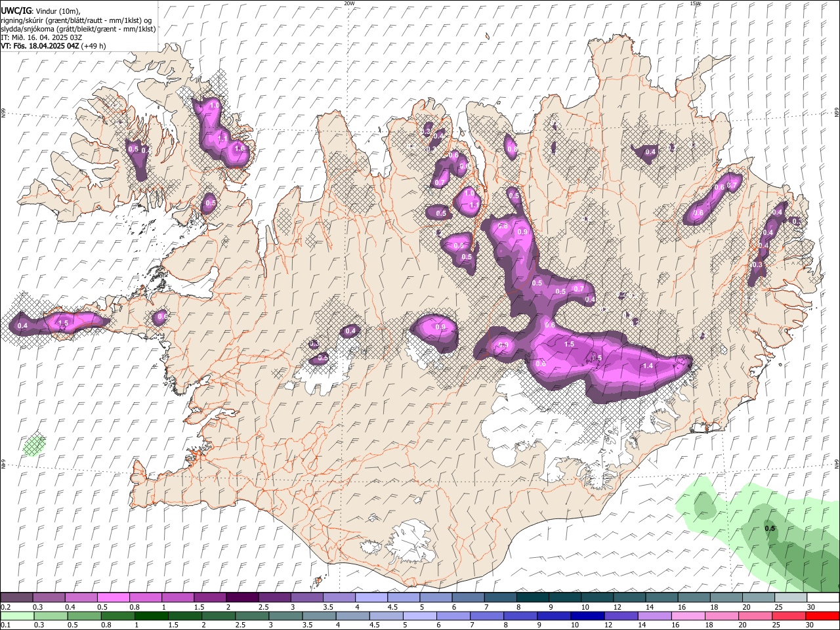840x630 pixels.
Task: Click the upper legend swatch starting at 0.2
Action: point(17,598)
